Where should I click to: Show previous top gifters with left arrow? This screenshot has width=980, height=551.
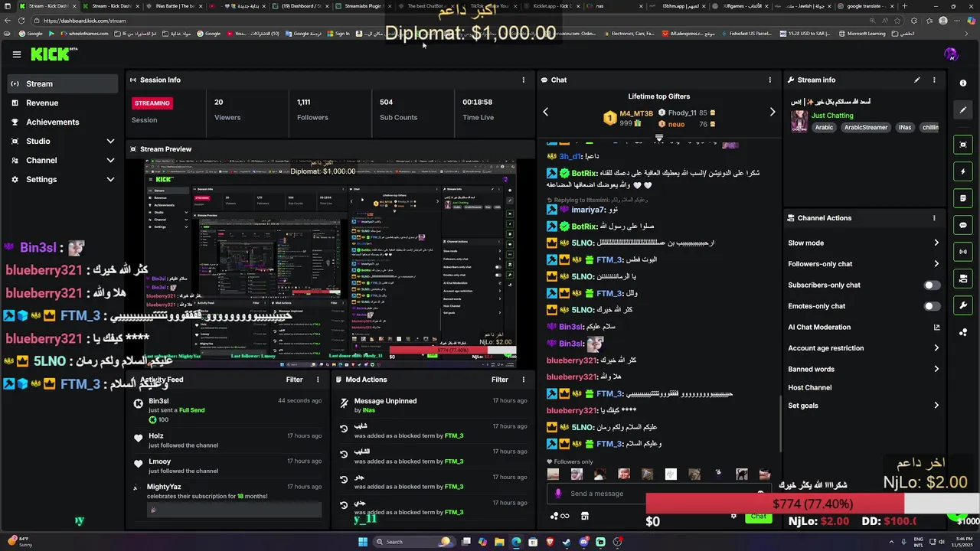pos(546,112)
